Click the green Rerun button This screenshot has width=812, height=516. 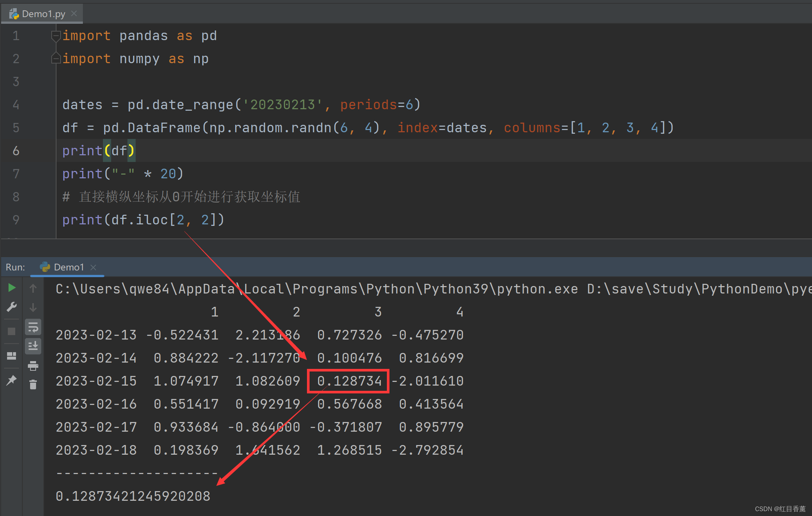point(12,288)
